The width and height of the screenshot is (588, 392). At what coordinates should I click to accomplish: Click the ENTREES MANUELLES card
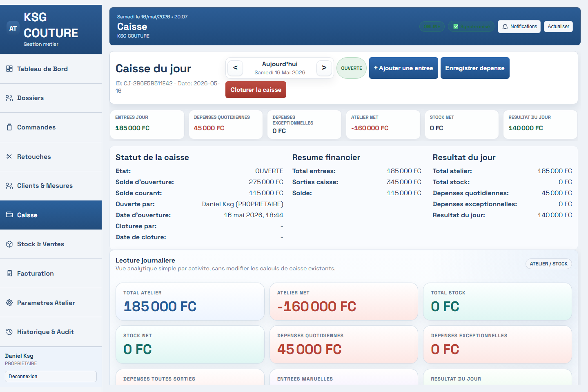344,377
